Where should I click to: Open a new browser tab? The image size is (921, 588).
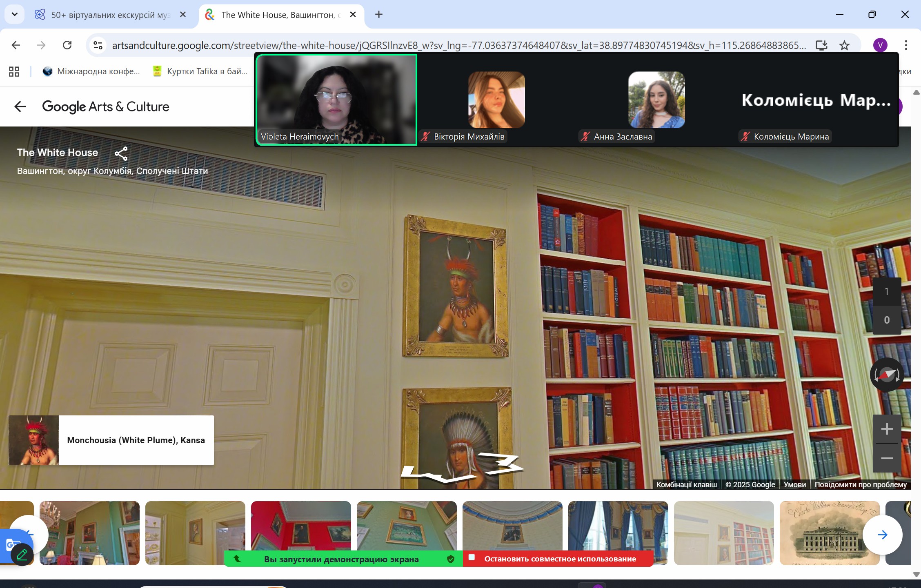tap(379, 15)
